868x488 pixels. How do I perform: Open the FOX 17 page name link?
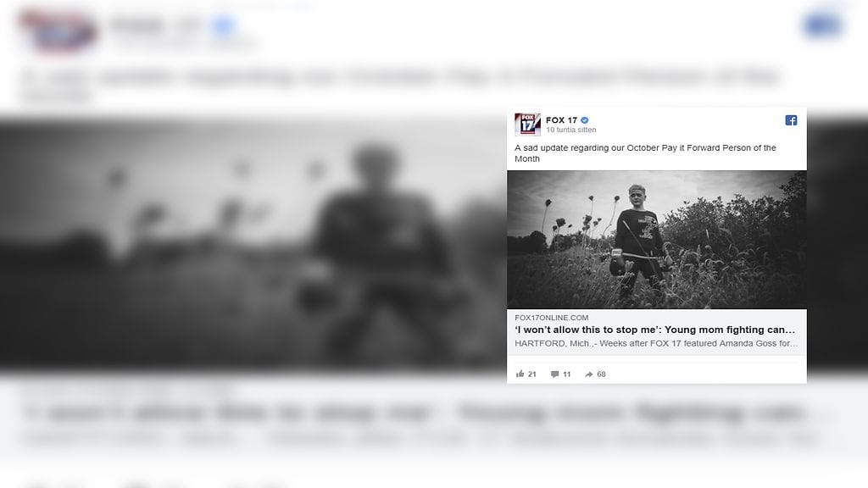click(561, 120)
